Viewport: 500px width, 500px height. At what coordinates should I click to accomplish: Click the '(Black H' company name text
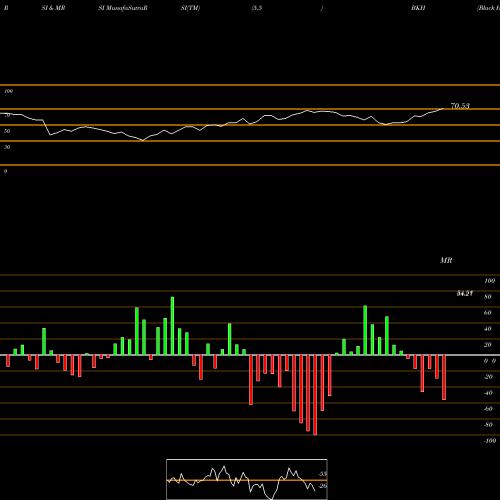tap(488, 8)
